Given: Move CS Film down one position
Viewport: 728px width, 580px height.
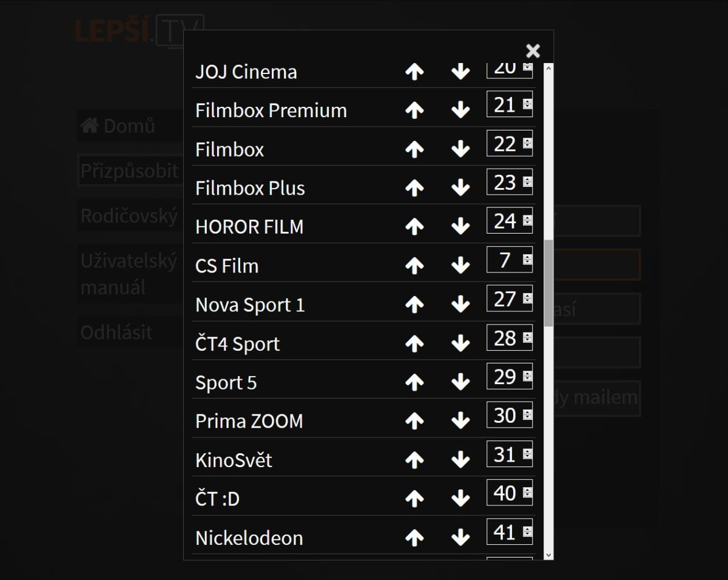Looking at the screenshot, I should coord(460,265).
